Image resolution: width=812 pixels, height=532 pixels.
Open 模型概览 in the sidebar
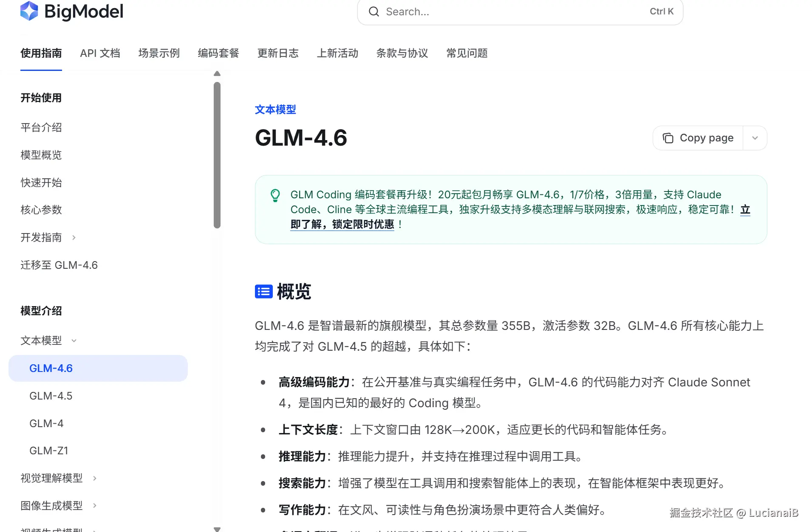point(41,155)
